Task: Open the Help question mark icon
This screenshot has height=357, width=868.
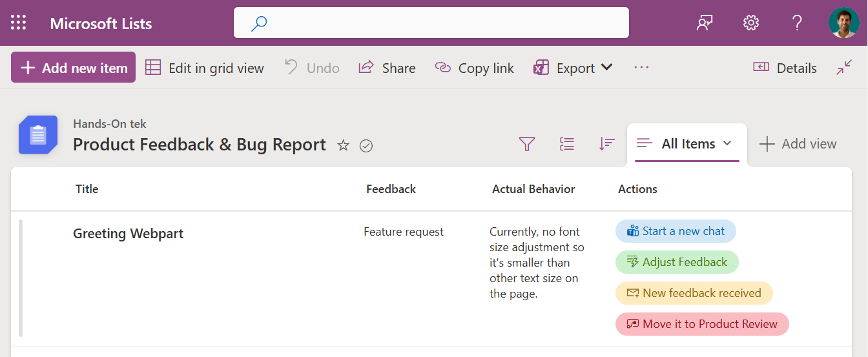Action: 797,23
